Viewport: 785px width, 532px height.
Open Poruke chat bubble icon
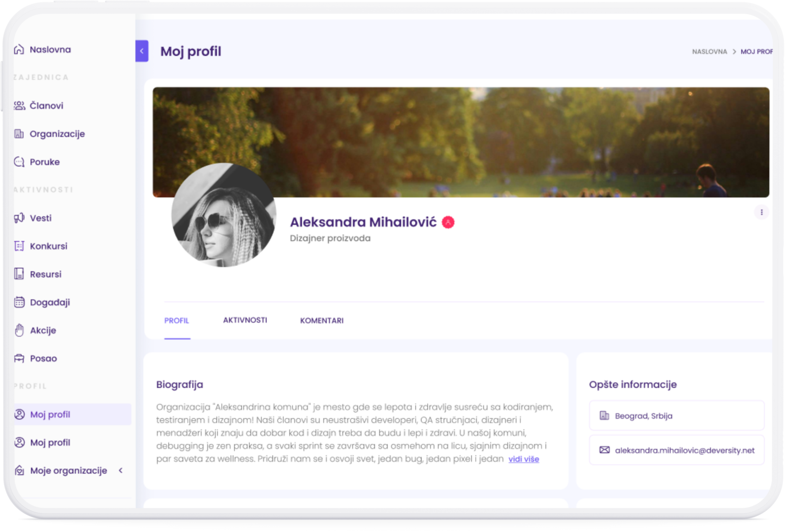[19, 162]
